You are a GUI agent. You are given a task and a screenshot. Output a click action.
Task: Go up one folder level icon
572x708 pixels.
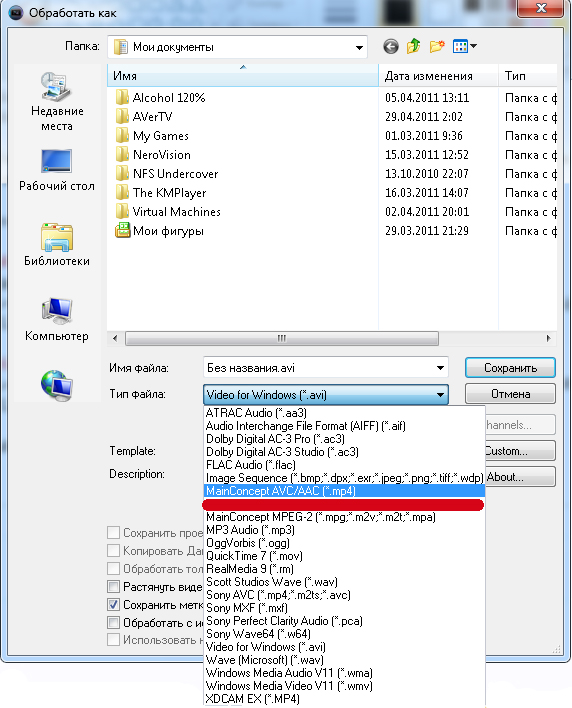(x=413, y=47)
